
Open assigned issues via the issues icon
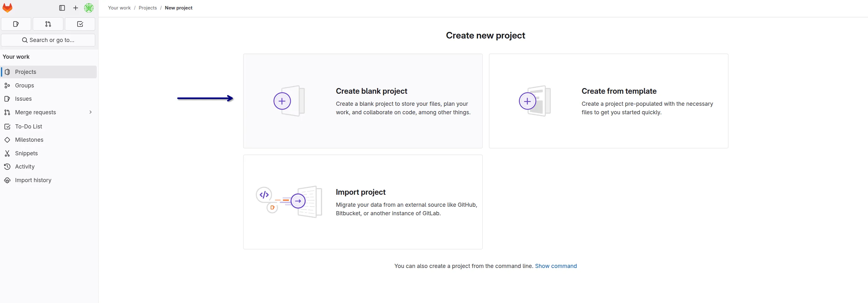16,24
